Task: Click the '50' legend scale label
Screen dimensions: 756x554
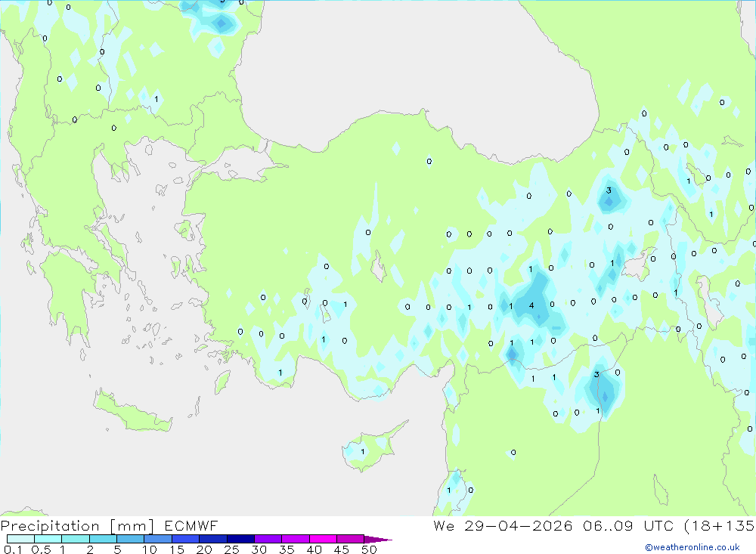Action: [x=370, y=549]
